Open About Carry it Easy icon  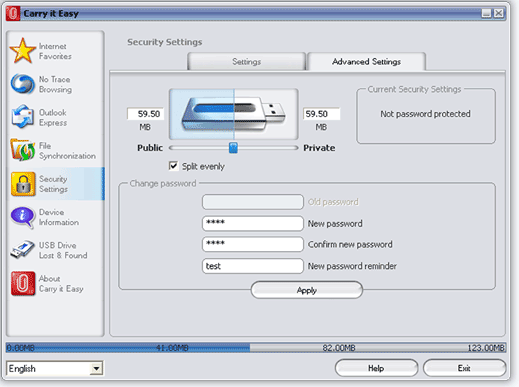coord(23,283)
